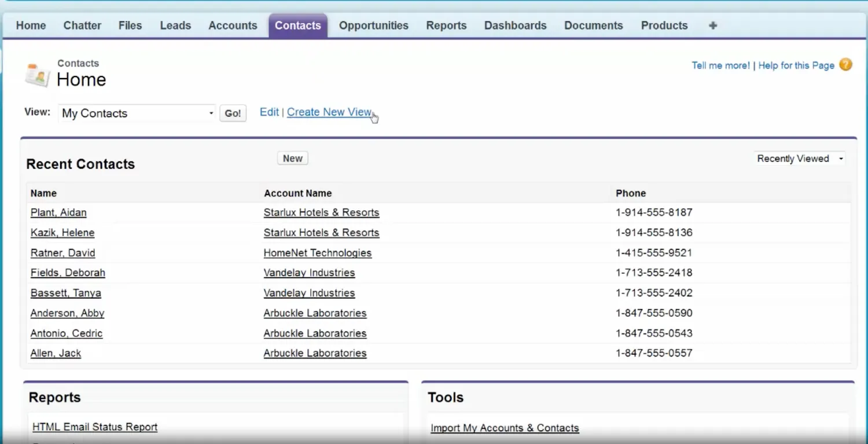Click phone number 1-914-555-8136
The image size is (868, 444).
(654, 233)
